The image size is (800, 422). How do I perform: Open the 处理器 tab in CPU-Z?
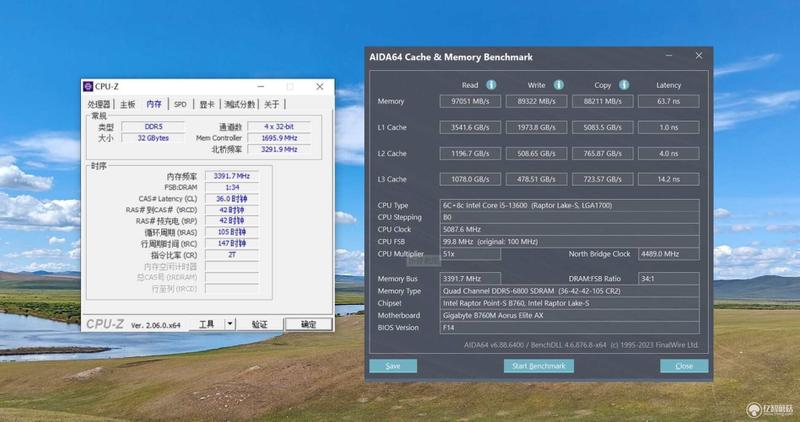[99, 104]
